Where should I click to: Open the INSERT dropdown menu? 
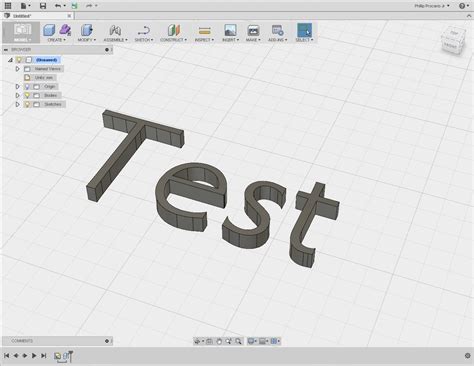click(x=230, y=40)
